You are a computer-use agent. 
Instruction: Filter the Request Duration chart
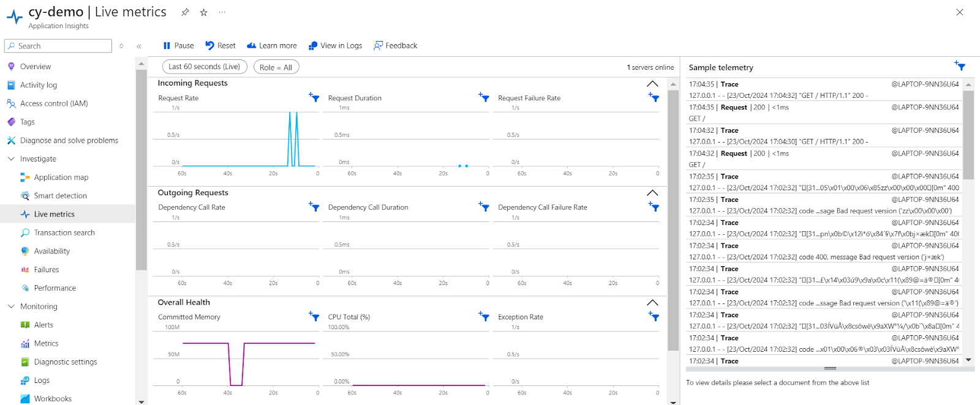pyautogui.click(x=484, y=97)
